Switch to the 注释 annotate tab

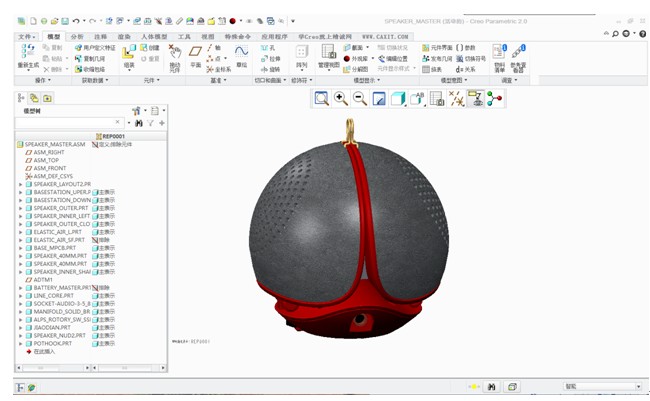(x=100, y=37)
